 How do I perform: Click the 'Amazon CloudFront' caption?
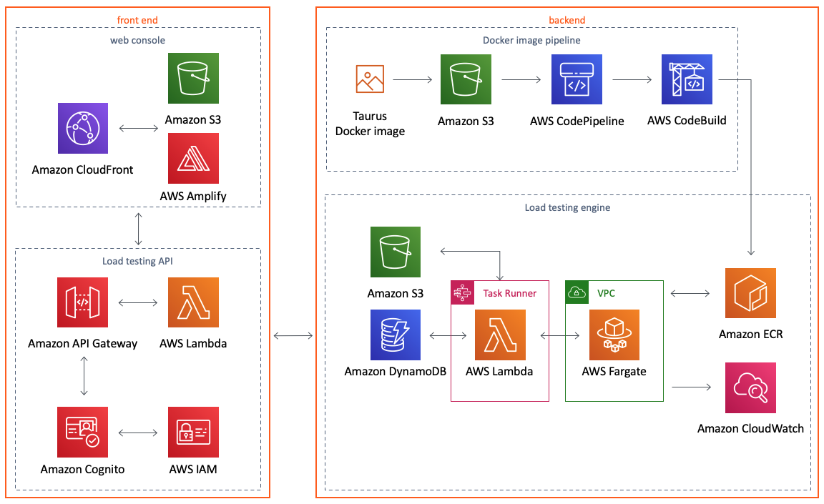point(82,169)
